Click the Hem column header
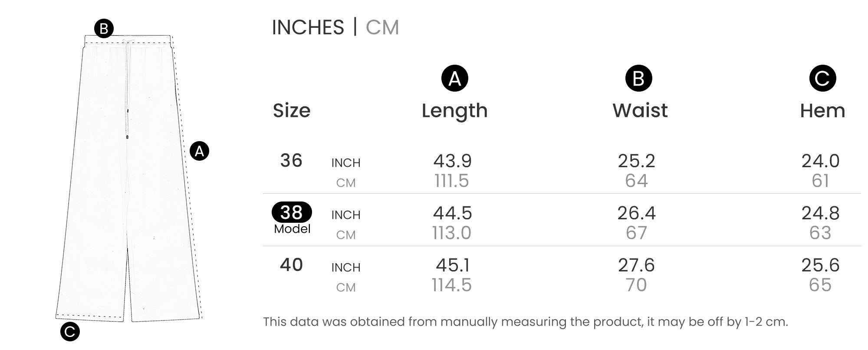This screenshot has width=868, height=350. point(822,110)
